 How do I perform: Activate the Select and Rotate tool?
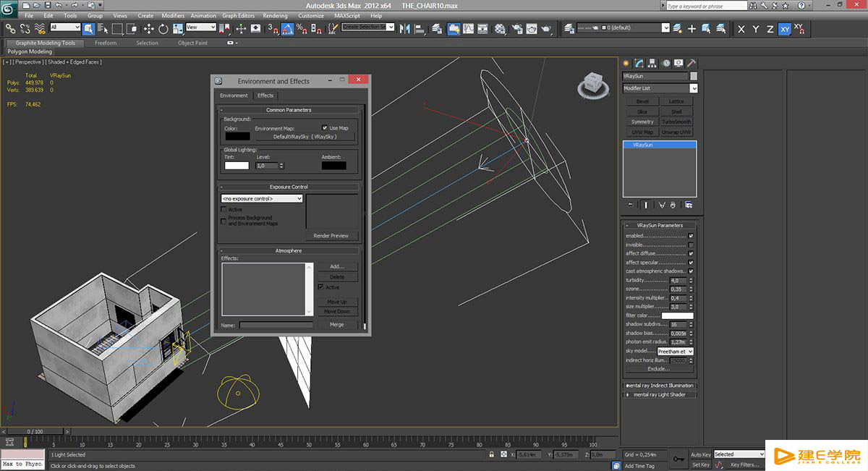point(163,29)
